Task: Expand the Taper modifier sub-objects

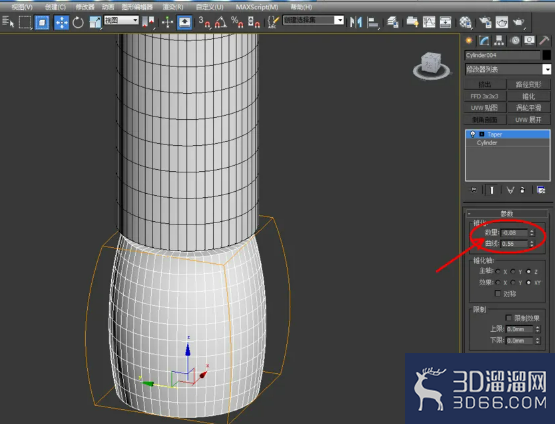Action: tap(482, 134)
